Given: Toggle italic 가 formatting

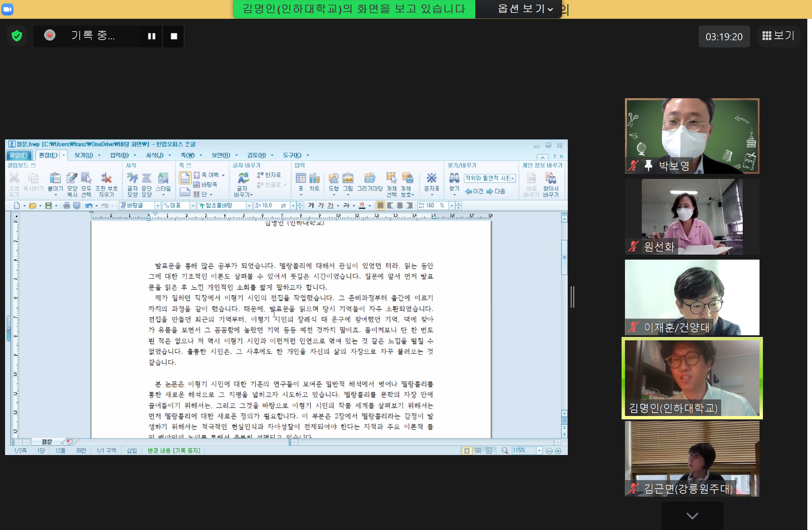Looking at the screenshot, I should tap(321, 205).
